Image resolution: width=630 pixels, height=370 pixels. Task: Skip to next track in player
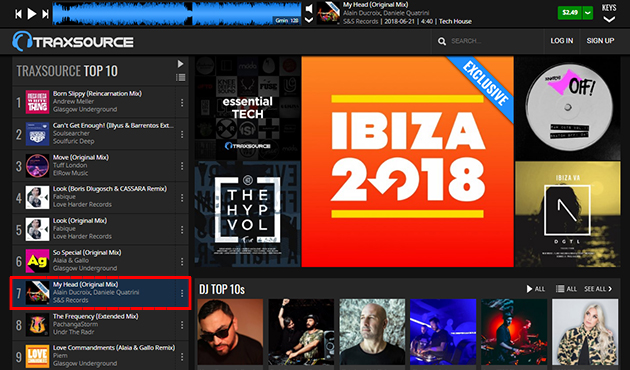click(x=45, y=14)
